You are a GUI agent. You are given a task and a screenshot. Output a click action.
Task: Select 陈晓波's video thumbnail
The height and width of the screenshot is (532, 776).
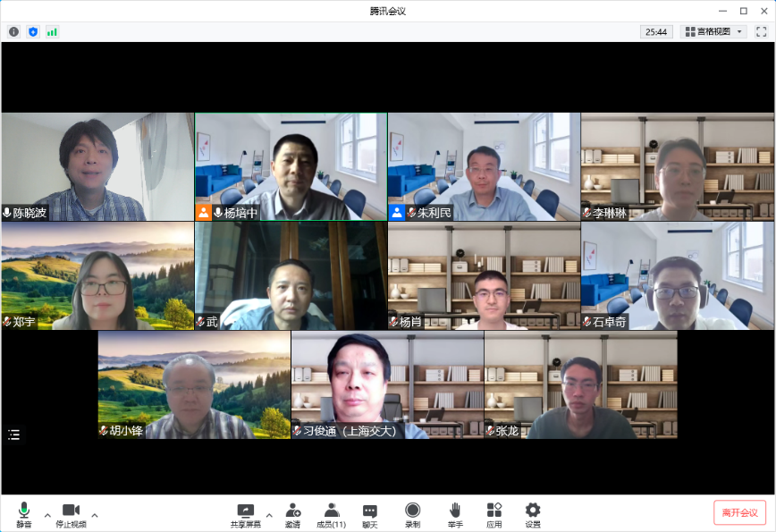[x=97, y=166]
